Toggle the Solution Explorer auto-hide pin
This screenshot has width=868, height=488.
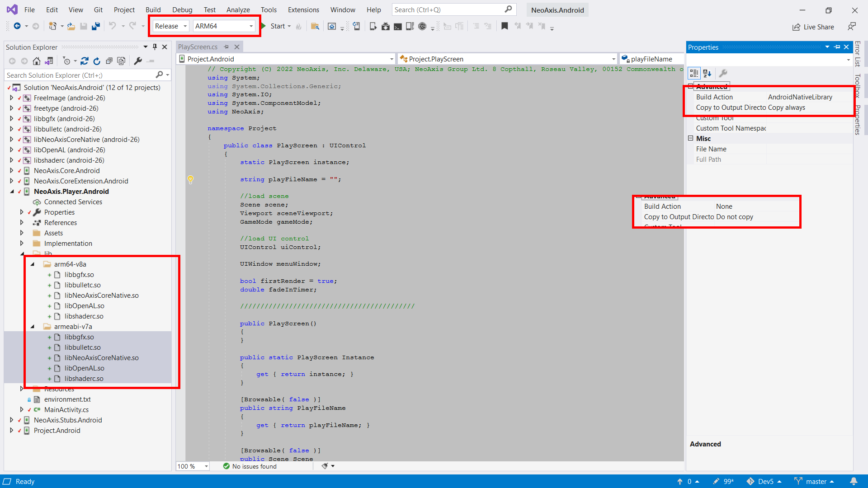pos(155,47)
